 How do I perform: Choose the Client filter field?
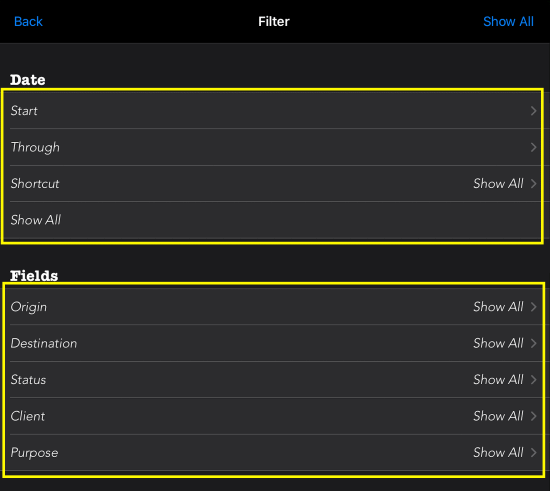pyautogui.click(x=272, y=416)
